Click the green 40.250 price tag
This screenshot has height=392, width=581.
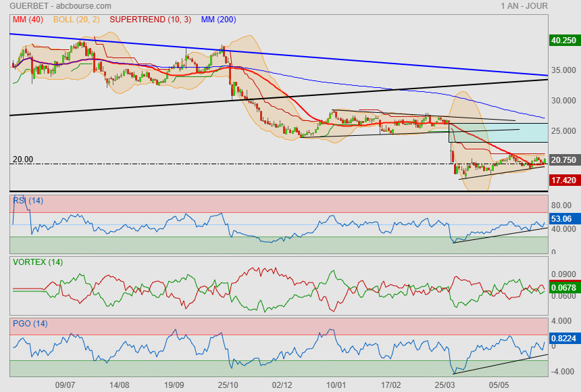tap(563, 41)
